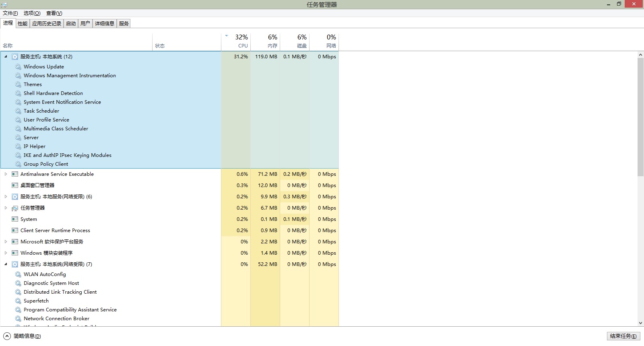This screenshot has width=644, height=346.
Task: Click the 结束任务 button
Action: [623, 336]
